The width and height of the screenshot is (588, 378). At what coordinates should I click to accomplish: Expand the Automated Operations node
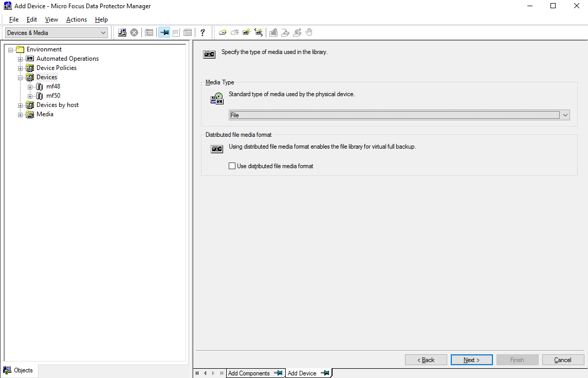[x=20, y=59]
